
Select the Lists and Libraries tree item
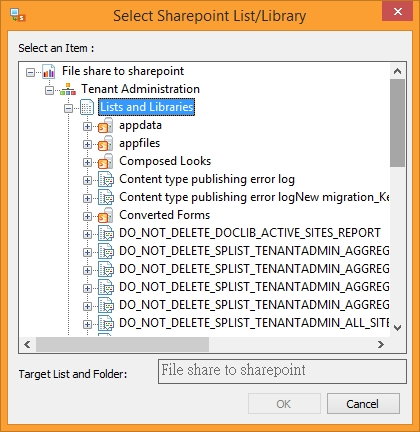[x=147, y=107]
